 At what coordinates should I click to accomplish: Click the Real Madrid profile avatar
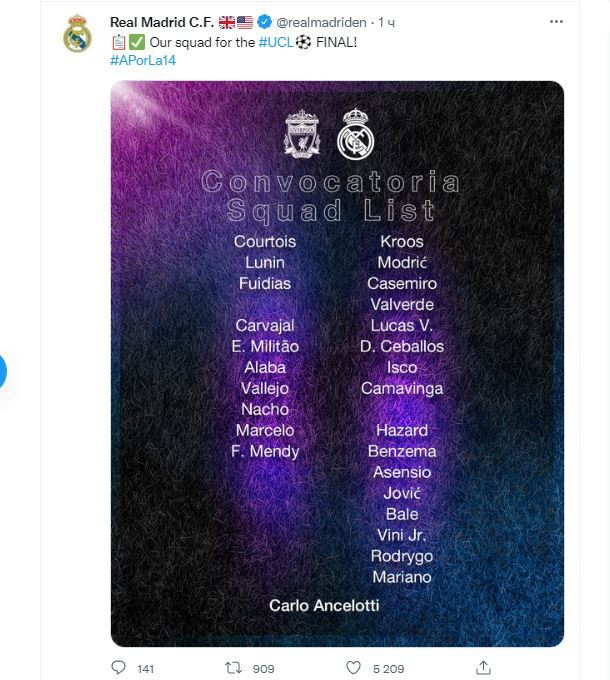(77, 33)
